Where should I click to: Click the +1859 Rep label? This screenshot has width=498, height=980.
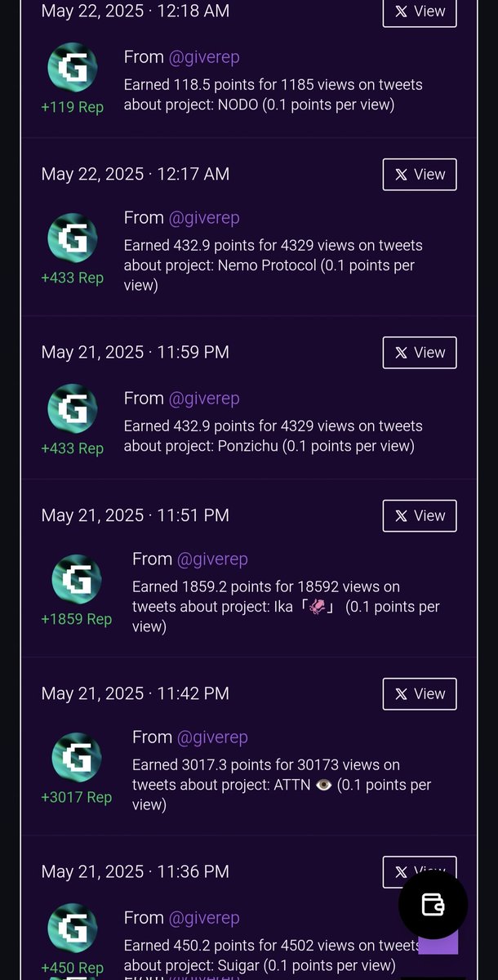(x=77, y=619)
